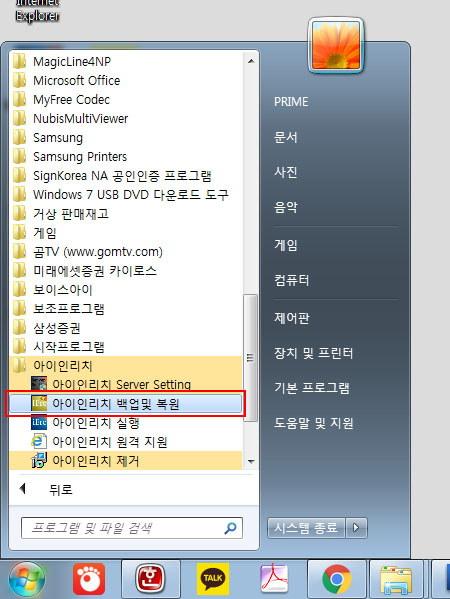Open the 보조프로그램 folder
The image size is (450, 599).
69,309
